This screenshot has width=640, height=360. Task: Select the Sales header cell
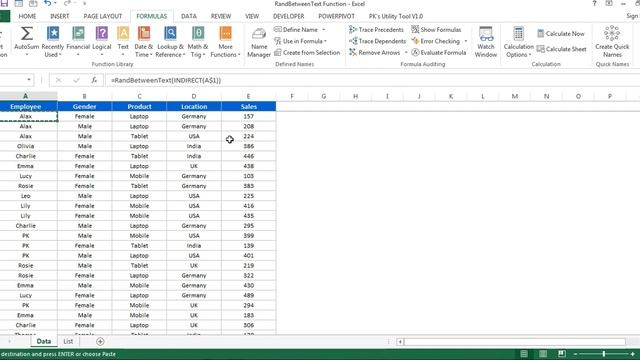click(249, 107)
